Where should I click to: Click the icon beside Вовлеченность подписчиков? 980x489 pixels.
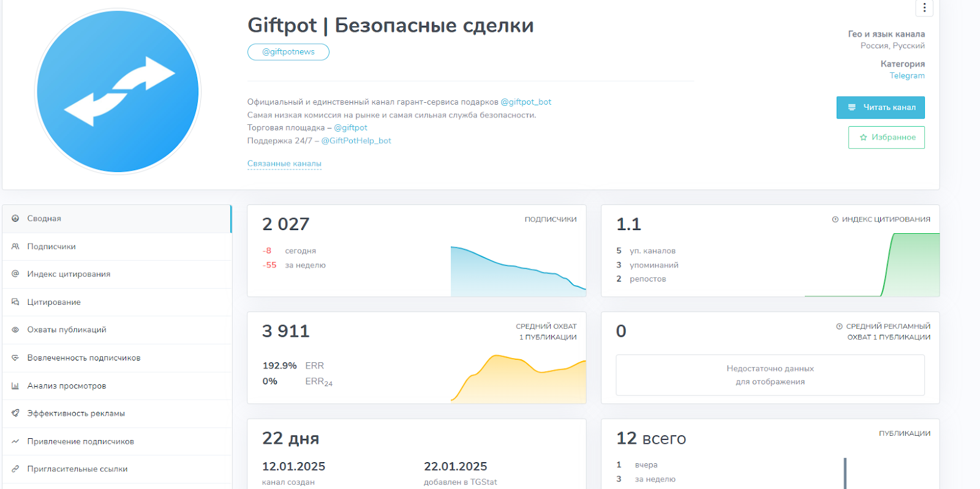point(15,358)
